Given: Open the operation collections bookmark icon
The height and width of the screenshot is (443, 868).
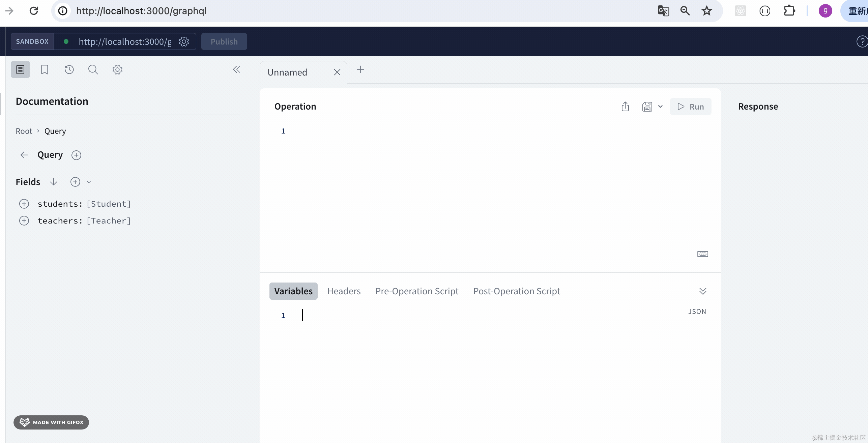Looking at the screenshot, I should 45,69.
